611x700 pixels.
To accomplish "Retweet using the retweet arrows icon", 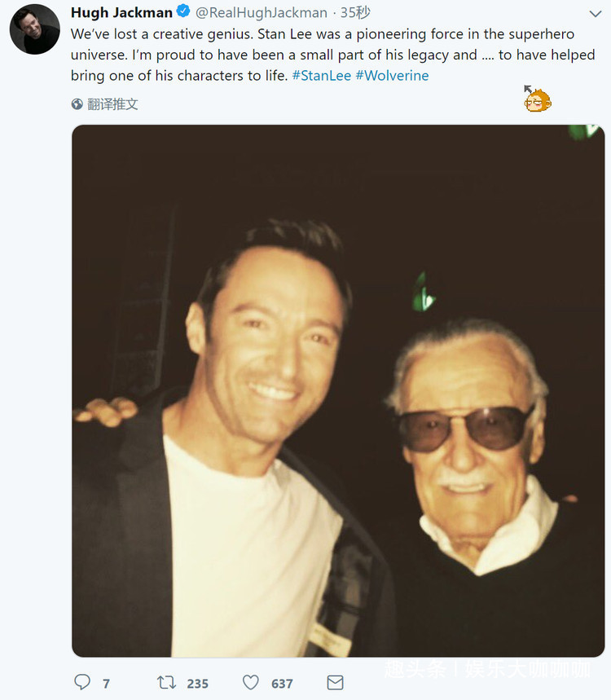I will tap(166, 682).
